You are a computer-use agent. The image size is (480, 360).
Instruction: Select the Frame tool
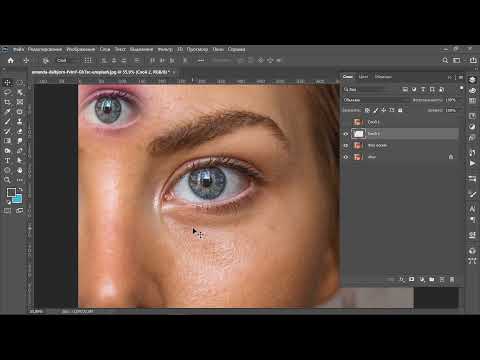tap(20, 102)
